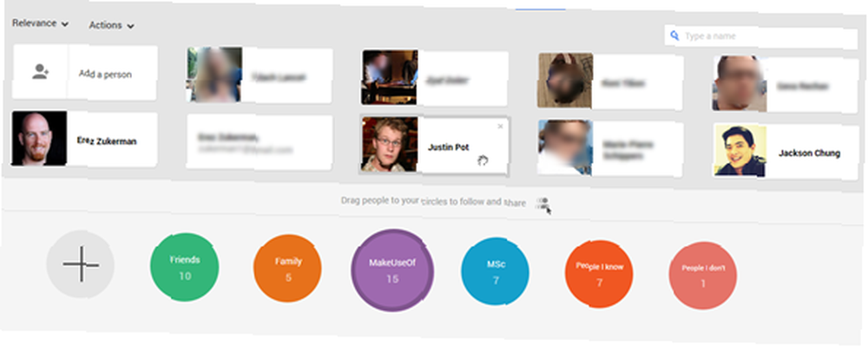This screenshot has width=868, height=347.
Task: Click the Erez Zukerman profile photo
Action: coord(39,138)
